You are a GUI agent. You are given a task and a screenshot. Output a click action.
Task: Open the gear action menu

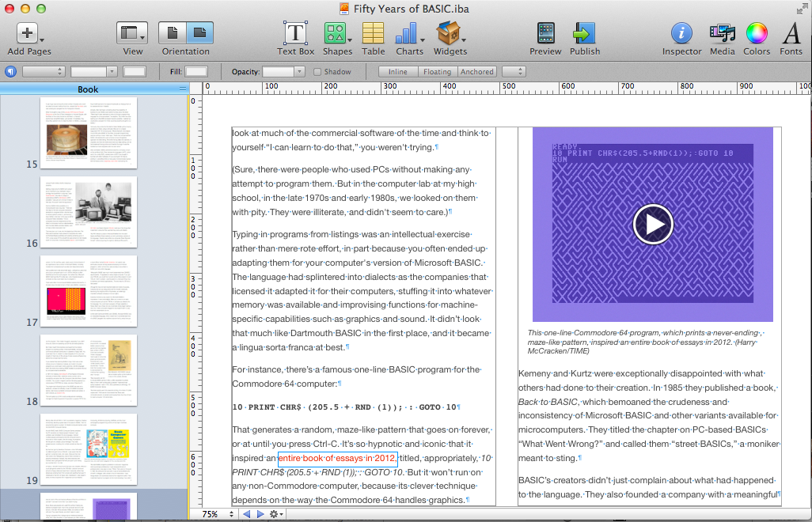276,514
